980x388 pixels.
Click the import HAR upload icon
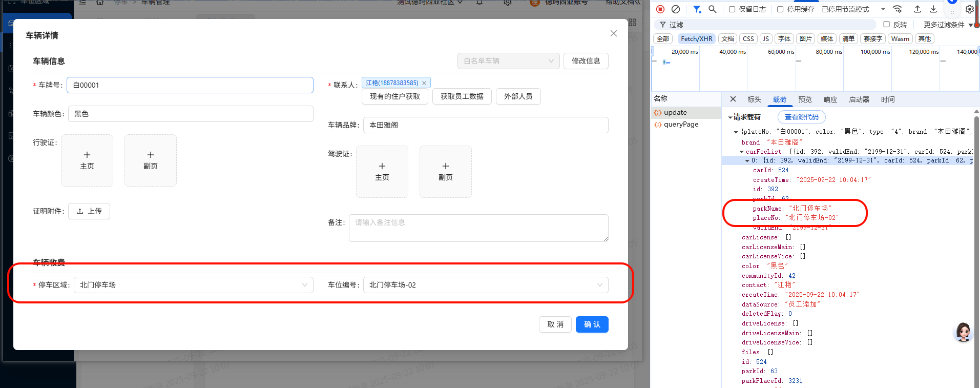918,9
